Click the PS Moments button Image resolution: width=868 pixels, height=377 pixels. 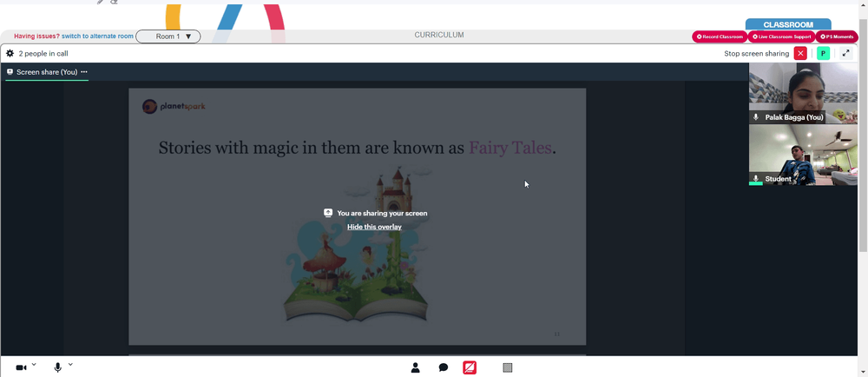coord(837,36)
